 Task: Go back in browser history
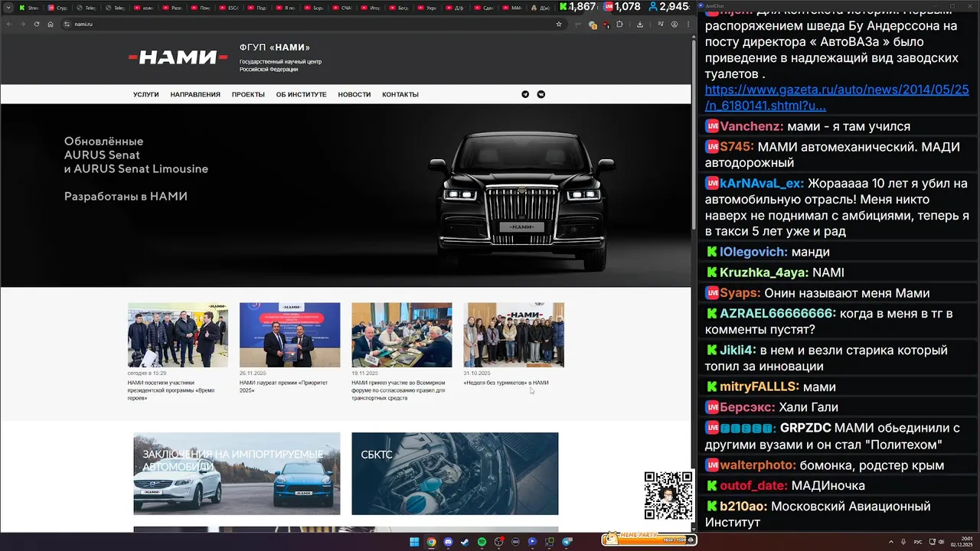9,24
